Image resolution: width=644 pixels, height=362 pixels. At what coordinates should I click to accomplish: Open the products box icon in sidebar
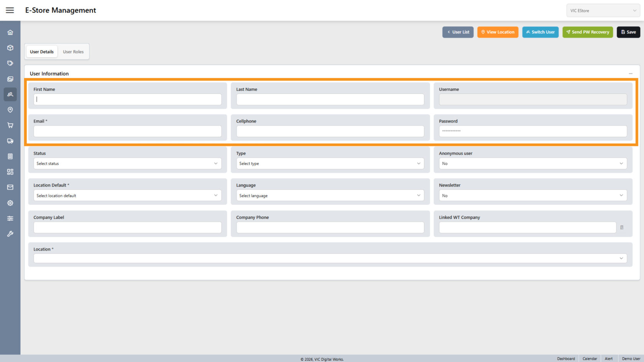10,48
